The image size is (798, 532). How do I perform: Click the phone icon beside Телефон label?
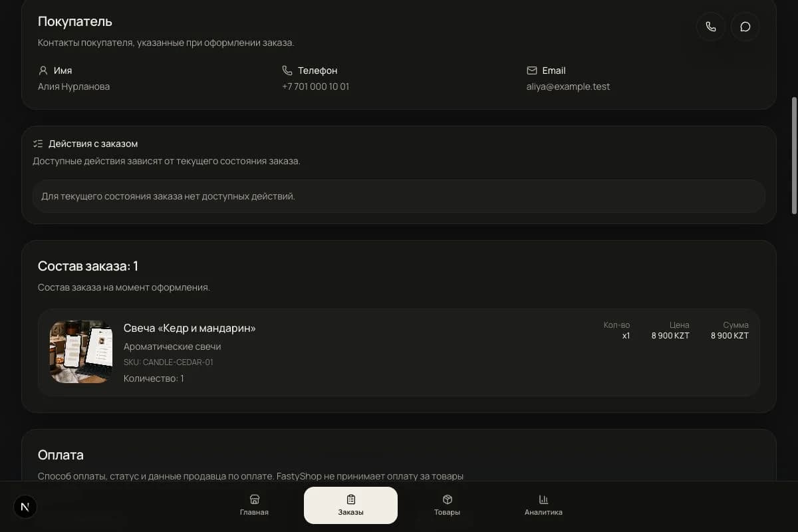pyautogui.click(x=287, y=70)
